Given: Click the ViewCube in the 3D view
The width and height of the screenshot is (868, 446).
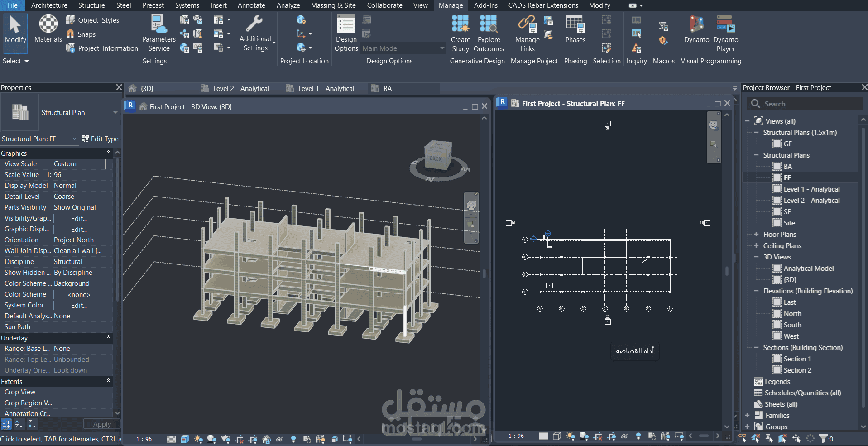Looking at the screenshot, I should [x=438, y=155].
